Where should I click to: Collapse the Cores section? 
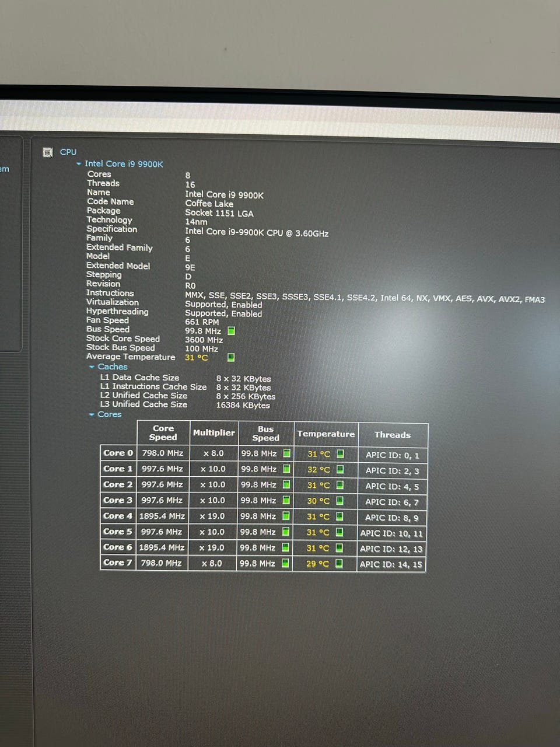click(x=92, y=414)
